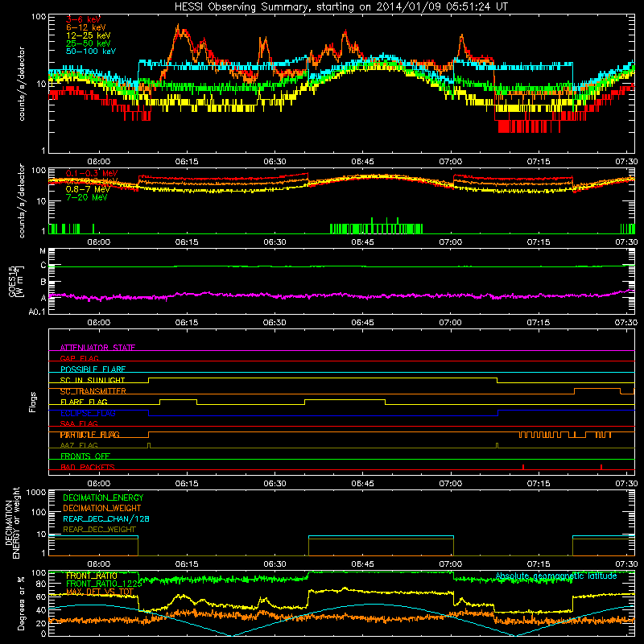Click 07:15 tick label under Flags panel
The height and width of the screenshot is (644, 644).
click(x=539, y=484)
